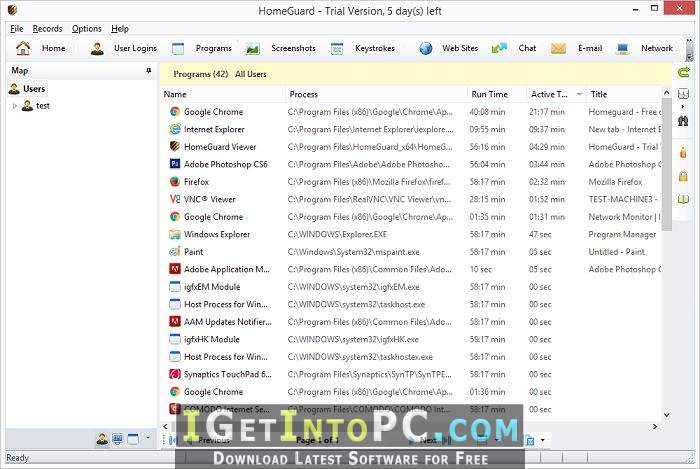
Task: Click the Adobe Photoshop CS6 row icon
Action: click(175, 164)
